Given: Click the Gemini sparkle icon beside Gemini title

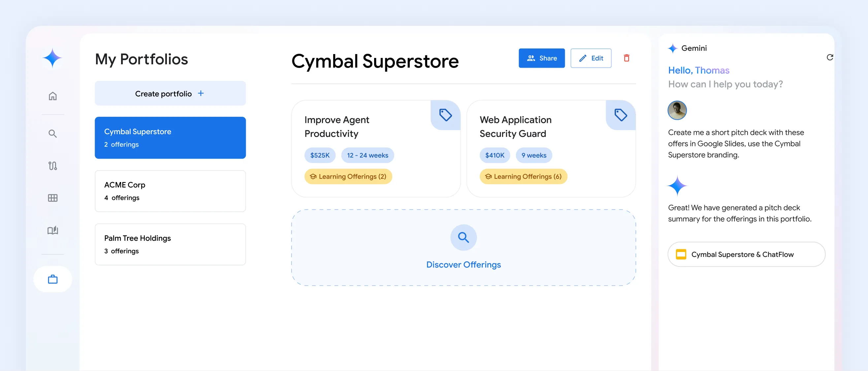Looking at the screenshot, I should coord(673,48).
